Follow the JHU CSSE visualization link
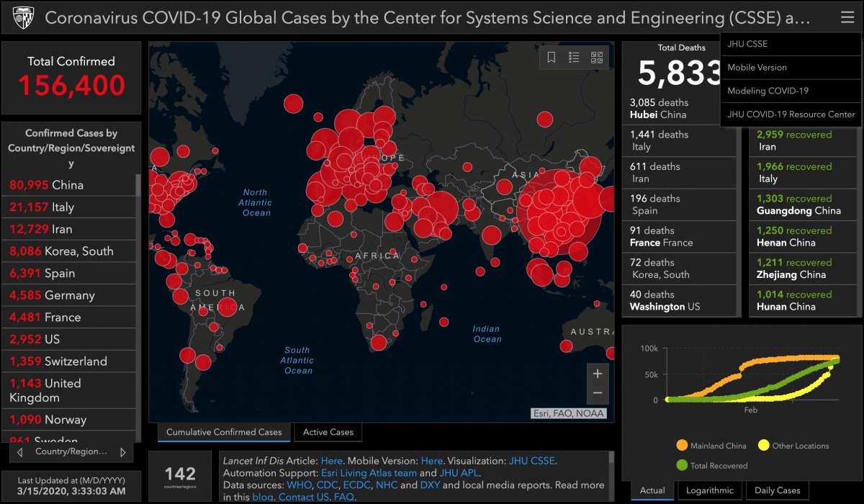 pyautogui.click(x=532, y=461)
